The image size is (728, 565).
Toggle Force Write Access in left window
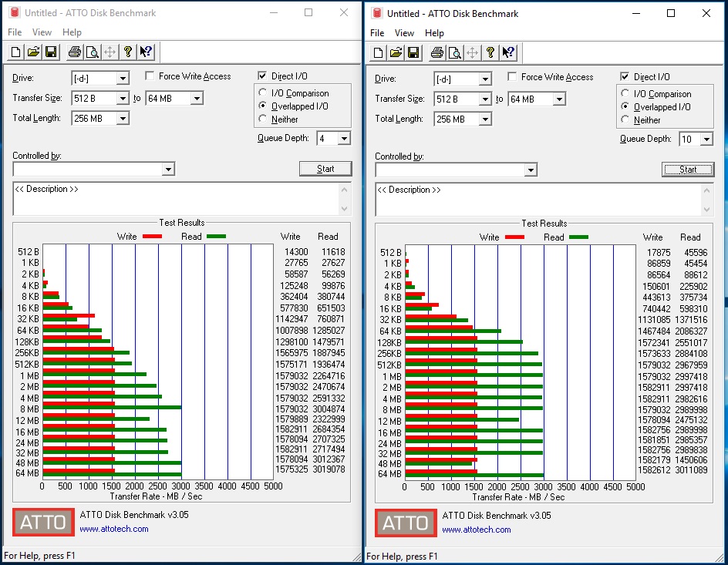point(150,76)
